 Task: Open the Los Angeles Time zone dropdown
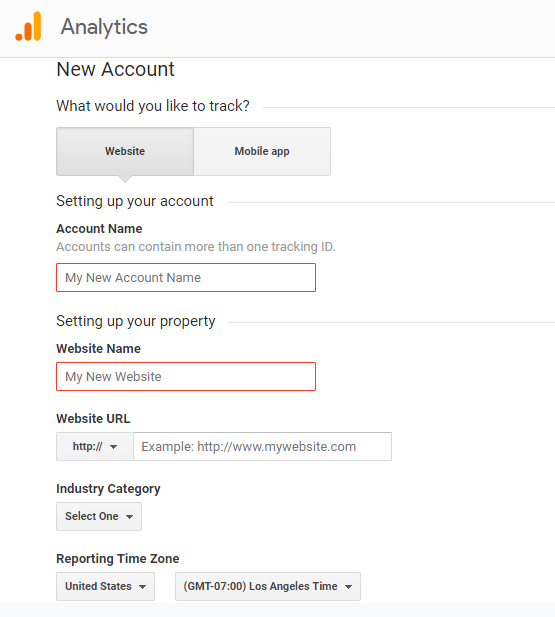(x=268, y=586)
